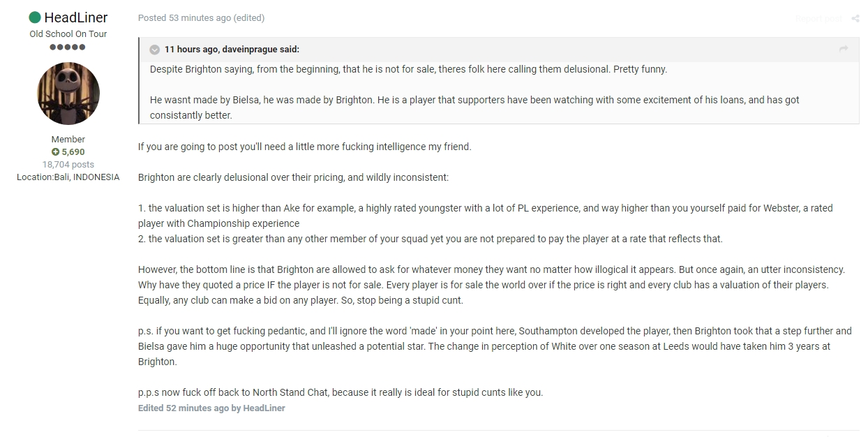Click Edited 52 minutes ago by HeadLiner
The image size is (868, 437).
211,408
